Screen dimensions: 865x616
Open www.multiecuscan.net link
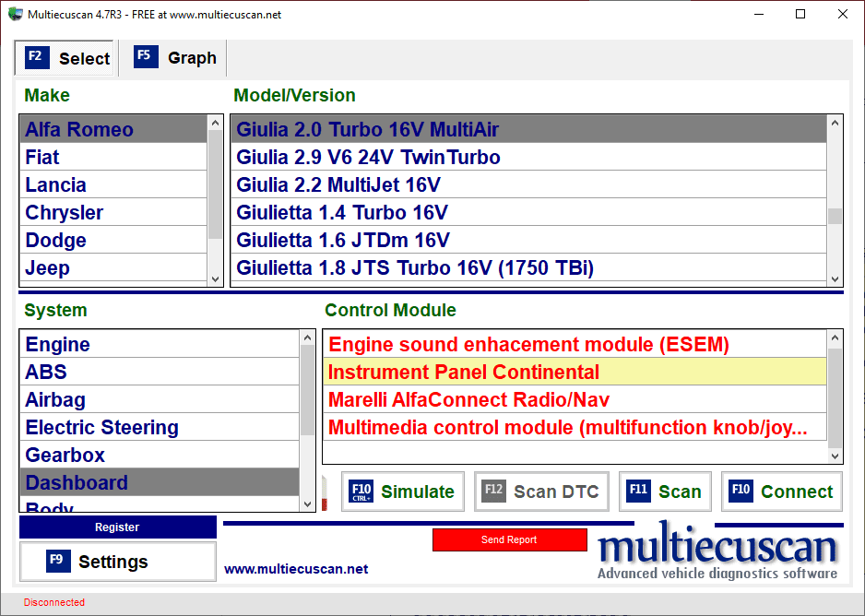(x=296, y=569)
